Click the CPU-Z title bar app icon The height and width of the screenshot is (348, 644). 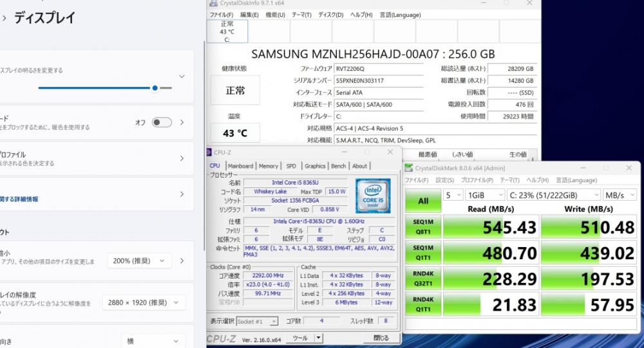coord(209,152)
